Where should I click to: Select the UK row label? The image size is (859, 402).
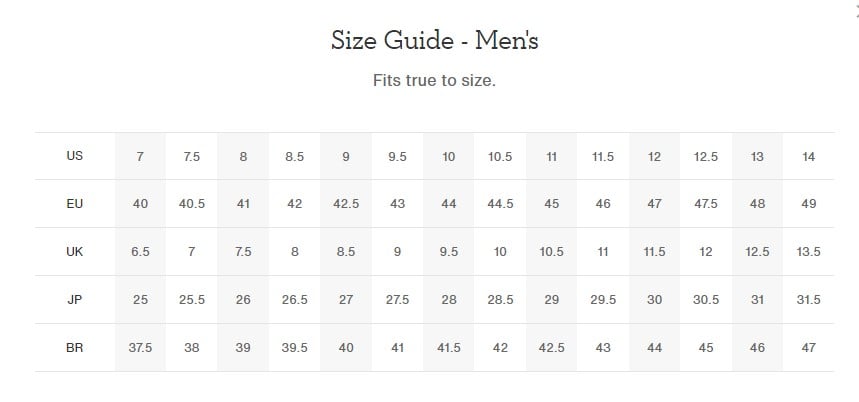pyautogui.click(x=75, y=252)
